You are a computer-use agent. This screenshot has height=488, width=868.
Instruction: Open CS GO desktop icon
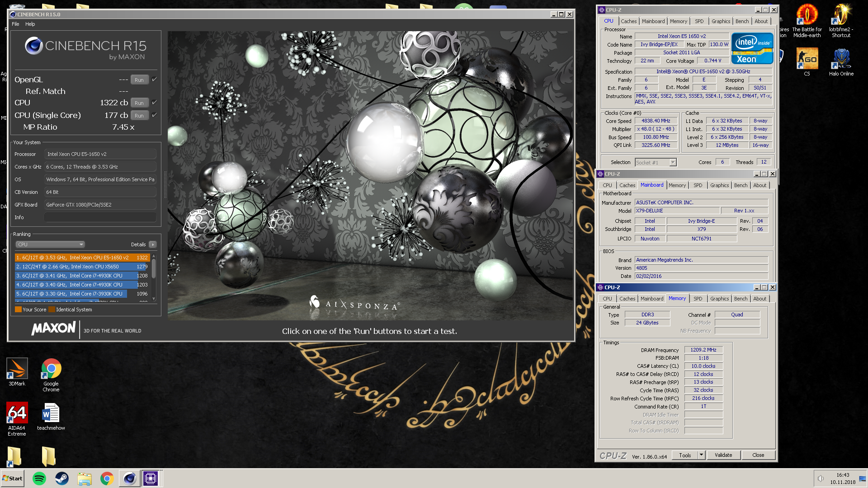(x=807, y=61)
